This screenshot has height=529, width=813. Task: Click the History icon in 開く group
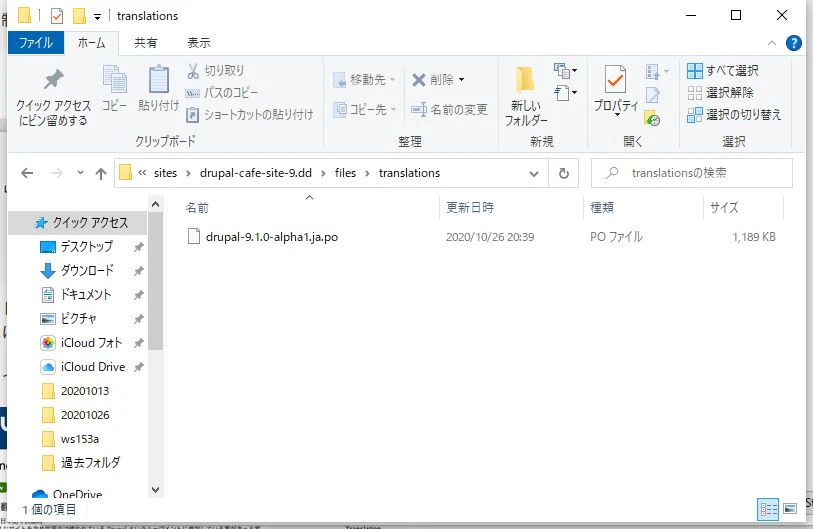point(652,118)
